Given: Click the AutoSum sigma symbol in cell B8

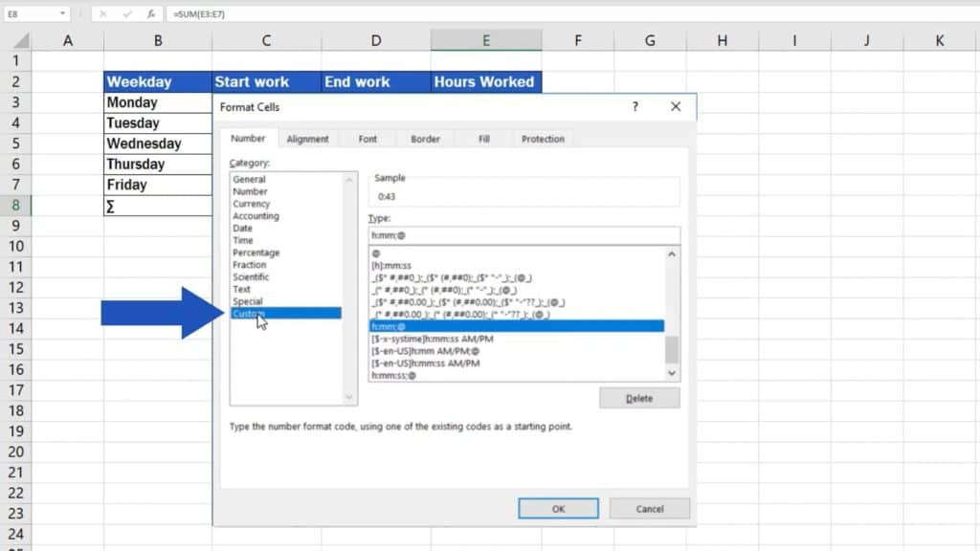Looking at the screenshot, I should pos(112,205).
